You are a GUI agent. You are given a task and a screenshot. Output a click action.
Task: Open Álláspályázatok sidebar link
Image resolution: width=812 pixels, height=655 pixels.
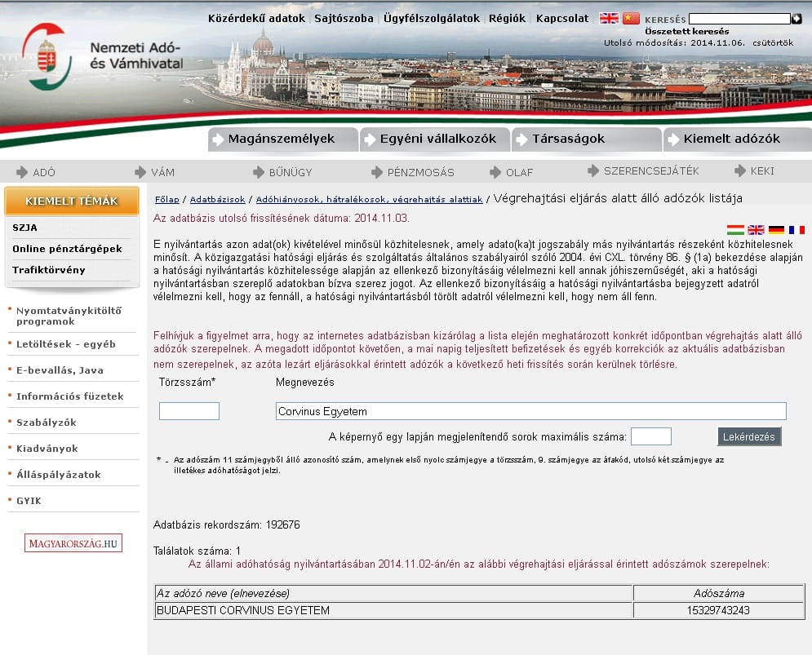point(59,474)
